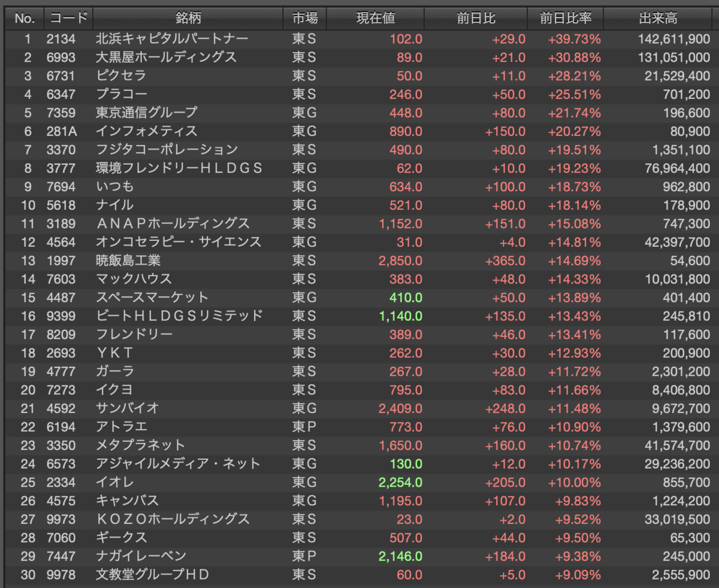The height and width of the screenshot is (588, 719).
Task: Select アジャイルメディア・ネット
Action: click(179, 463)
